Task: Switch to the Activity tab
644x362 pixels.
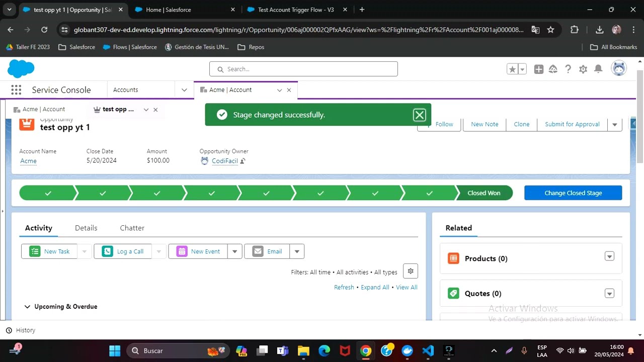Action: pyautogui.click(x=39, y=228)
